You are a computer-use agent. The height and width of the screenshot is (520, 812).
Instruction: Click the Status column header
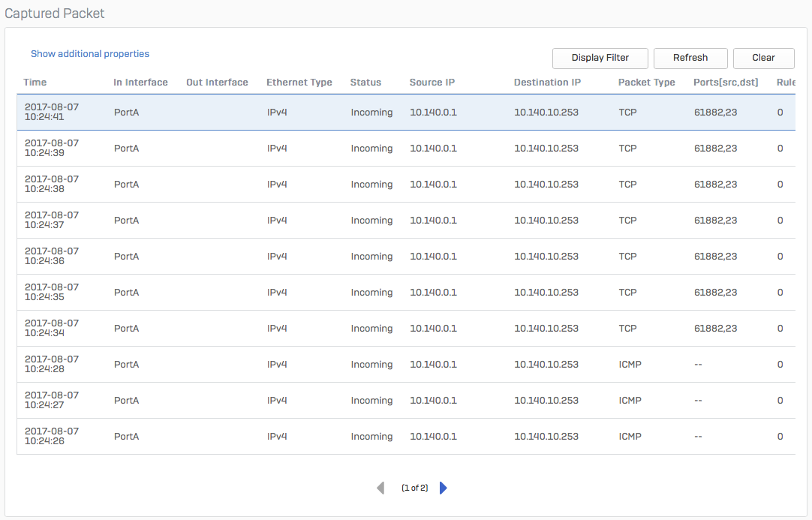[x=365, y=83]
